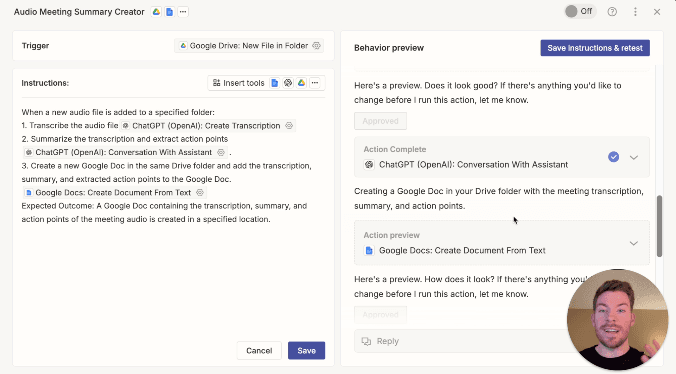Click the 'Behavior preview' heading
676x374 pixels.
click(389, 48)
